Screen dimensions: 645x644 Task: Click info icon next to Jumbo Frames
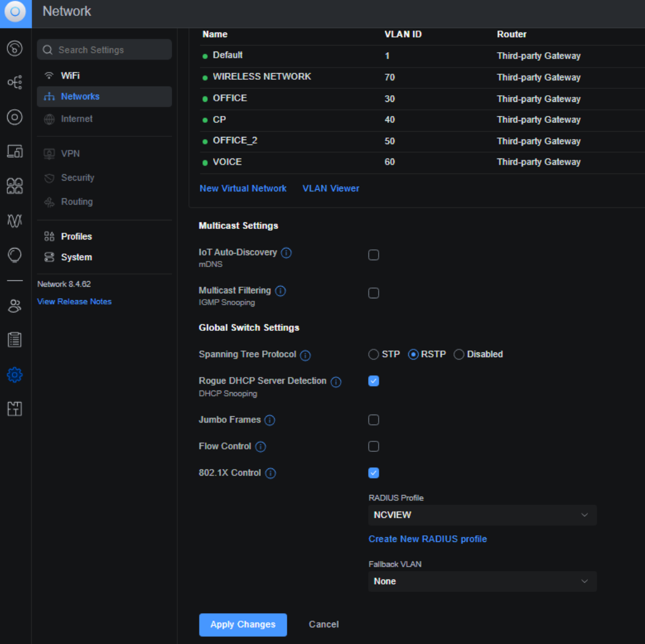[269, 420]
